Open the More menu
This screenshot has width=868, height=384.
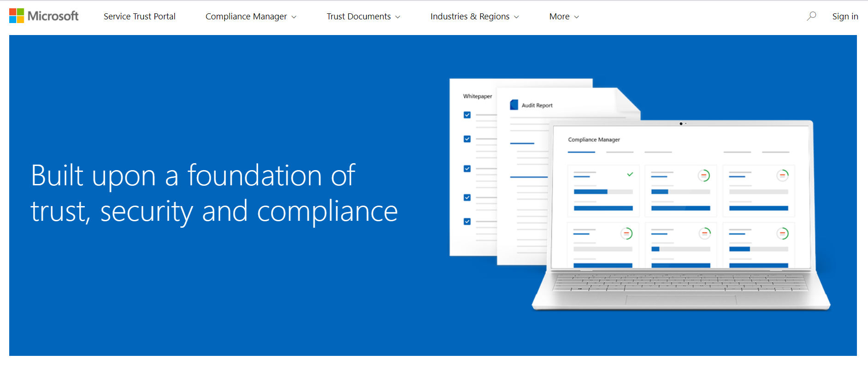(564, 16)
